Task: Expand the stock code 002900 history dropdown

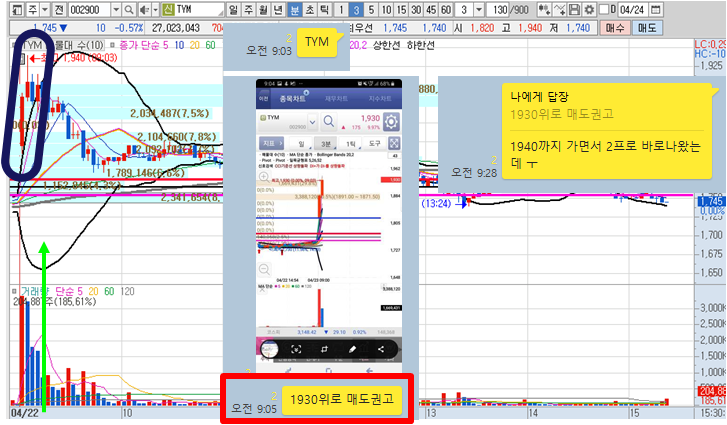Action: 116,9
